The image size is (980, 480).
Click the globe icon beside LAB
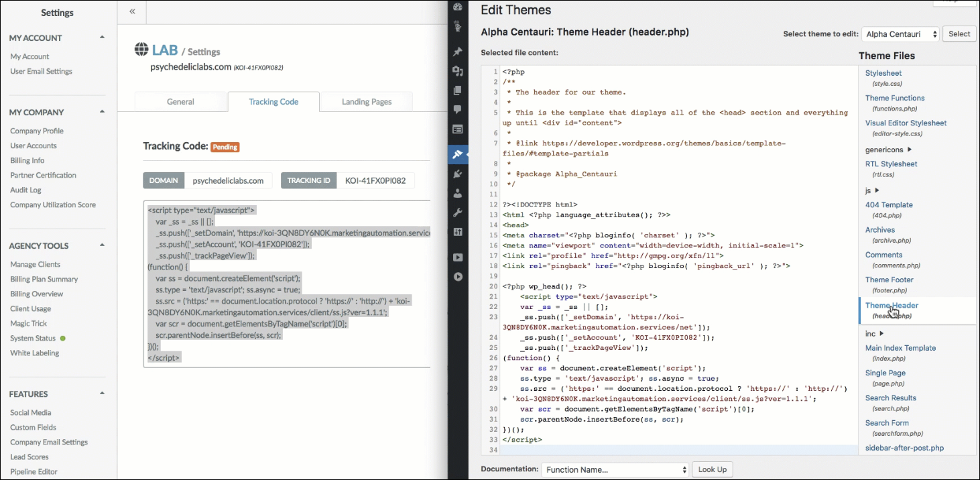coord(141,50)
